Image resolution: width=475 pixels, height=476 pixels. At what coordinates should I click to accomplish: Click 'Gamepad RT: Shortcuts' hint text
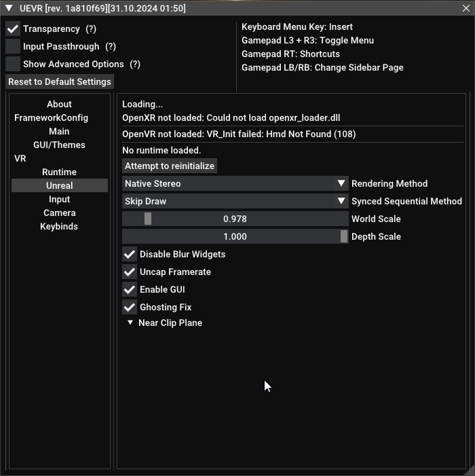click(x=290, y=54)
